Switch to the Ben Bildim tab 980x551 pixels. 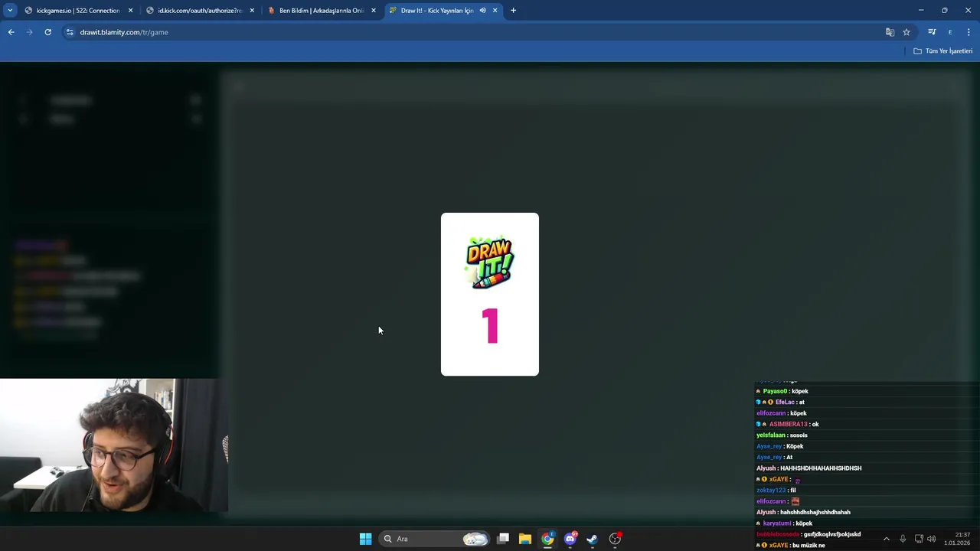tap(321, 11)
